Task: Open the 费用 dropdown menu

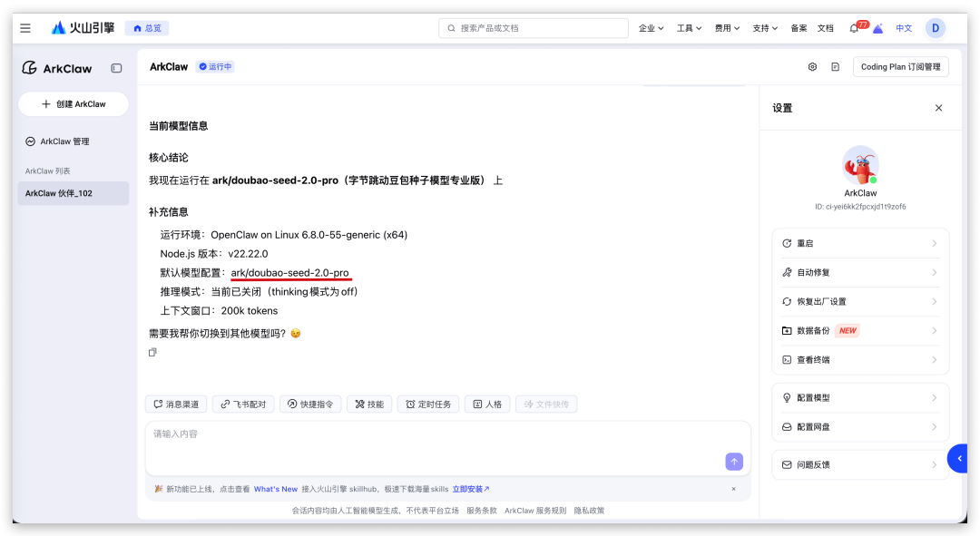Action: (727, 28)
